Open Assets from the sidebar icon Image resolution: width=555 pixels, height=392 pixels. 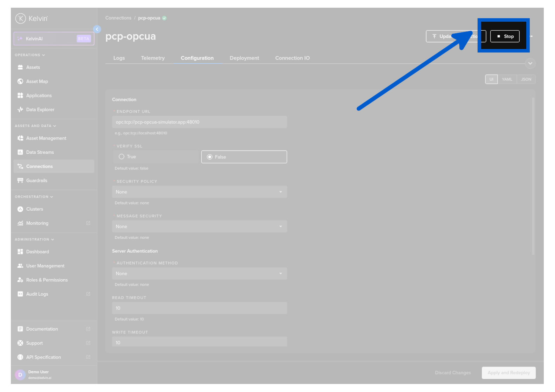click(20, 67)
